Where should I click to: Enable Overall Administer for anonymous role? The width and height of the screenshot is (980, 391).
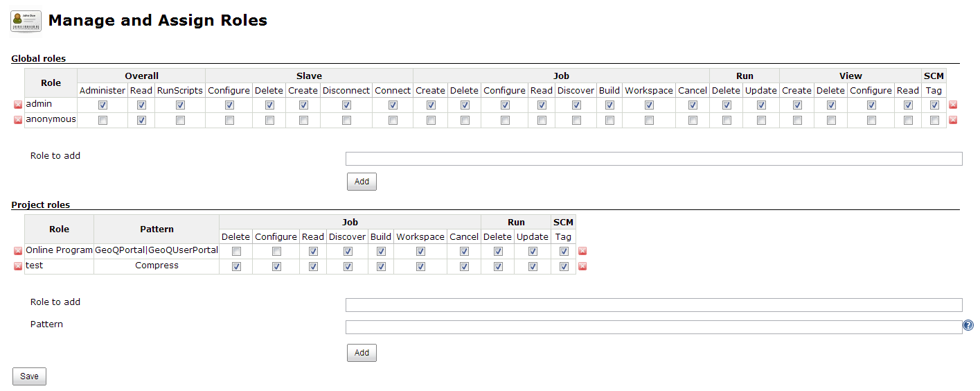point(103,120)
